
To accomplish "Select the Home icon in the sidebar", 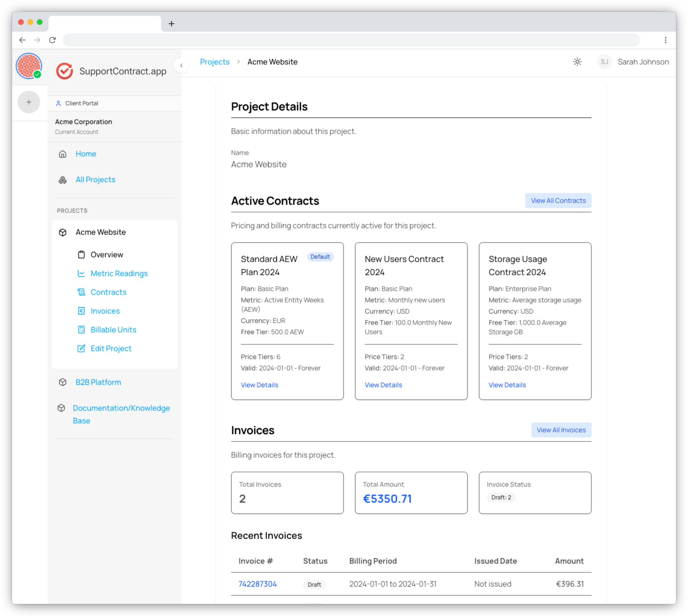I will point(63,154).
